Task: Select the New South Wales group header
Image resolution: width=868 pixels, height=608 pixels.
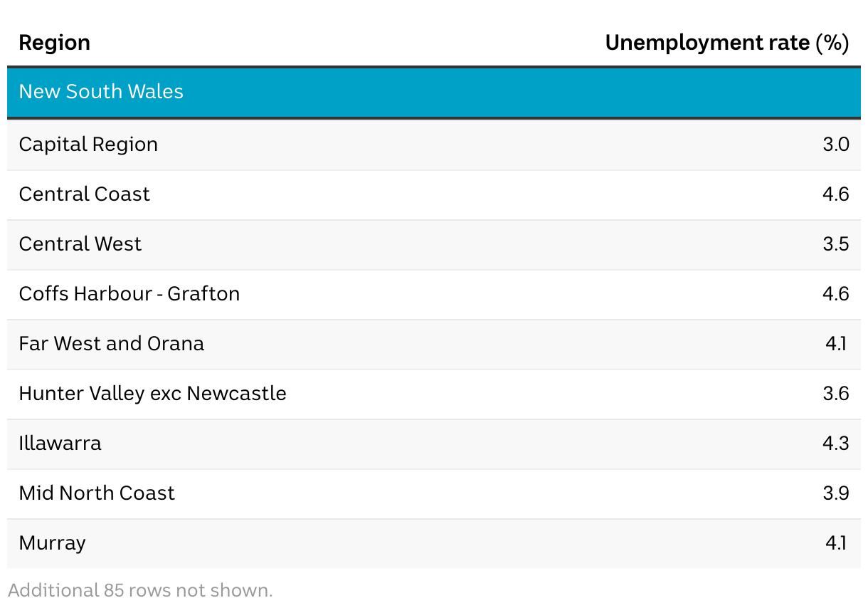Action: [x=434, y=92]
